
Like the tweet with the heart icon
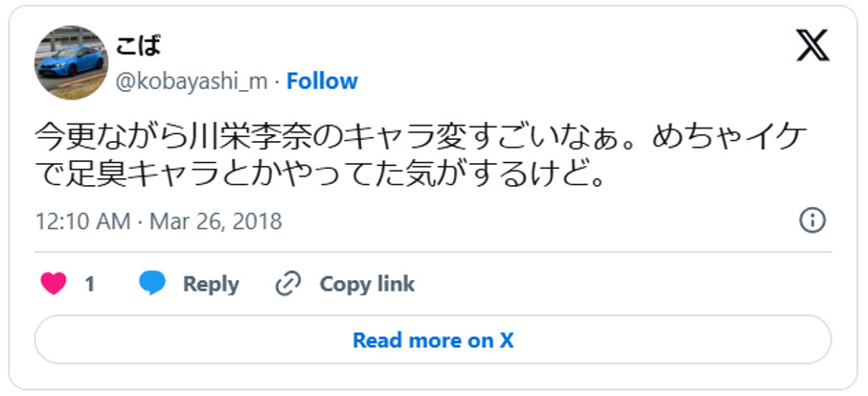tap(54, 284)
